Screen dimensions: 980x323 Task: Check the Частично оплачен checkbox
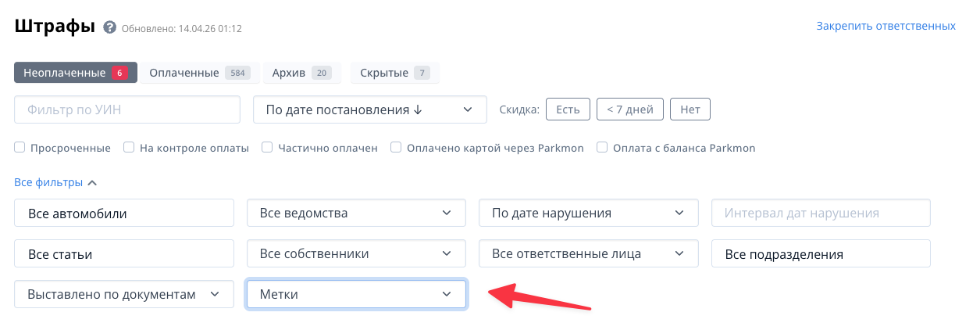click(x=267, y=147)
